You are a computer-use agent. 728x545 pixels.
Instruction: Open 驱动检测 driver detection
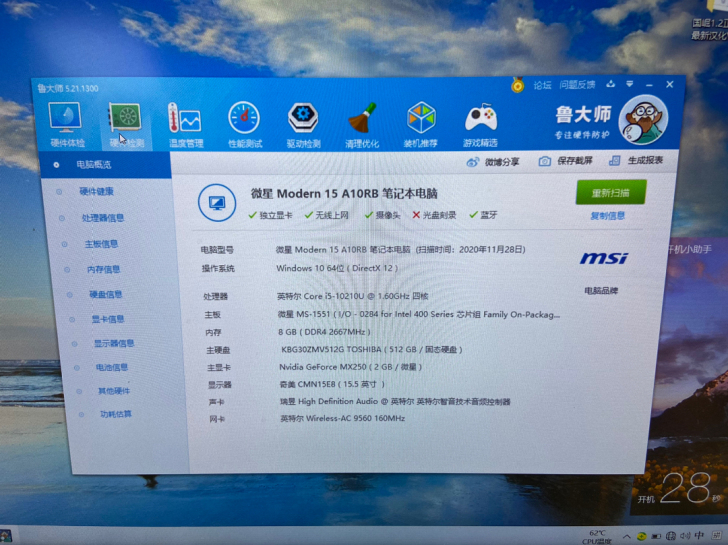pyautogui.click(x=303, y=124)
